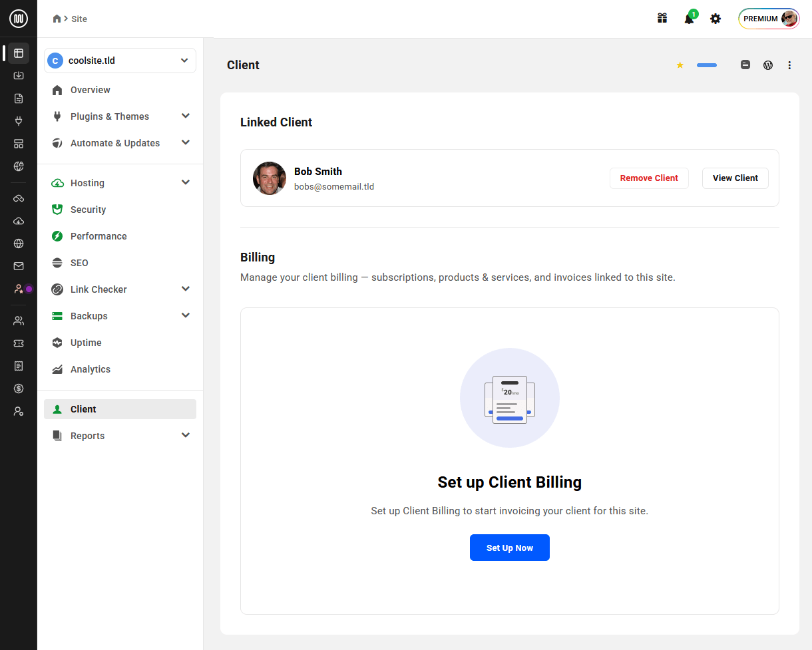This screenshot has height=650, width=812.
Task: Open Security in site menu
Action: [x=120, y=210]
